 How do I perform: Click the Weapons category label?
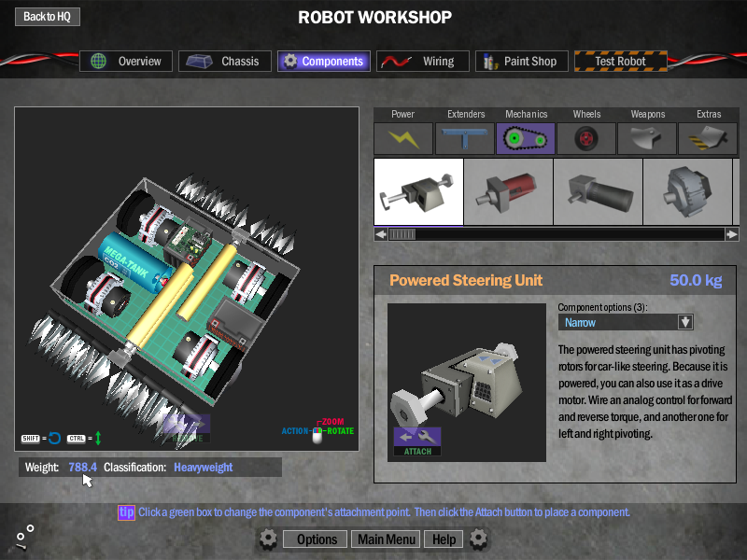648,114
